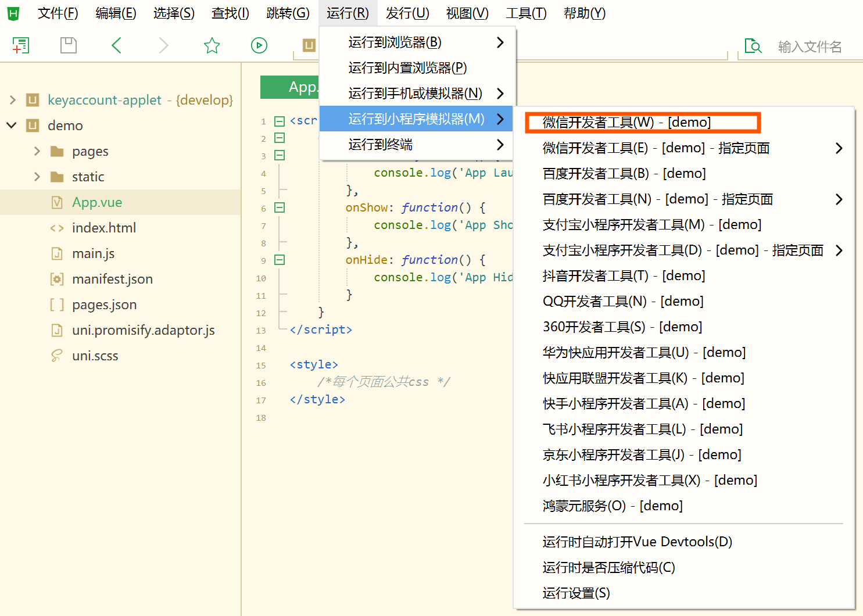Go forward with the right arrow icon

pyautogui.click(x=164, y=45)
